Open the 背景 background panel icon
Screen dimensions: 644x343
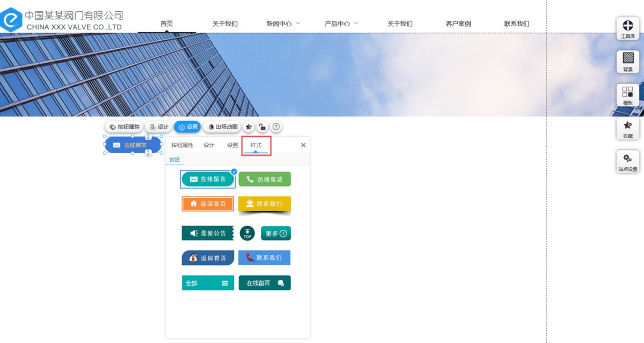tap(627, 61)
